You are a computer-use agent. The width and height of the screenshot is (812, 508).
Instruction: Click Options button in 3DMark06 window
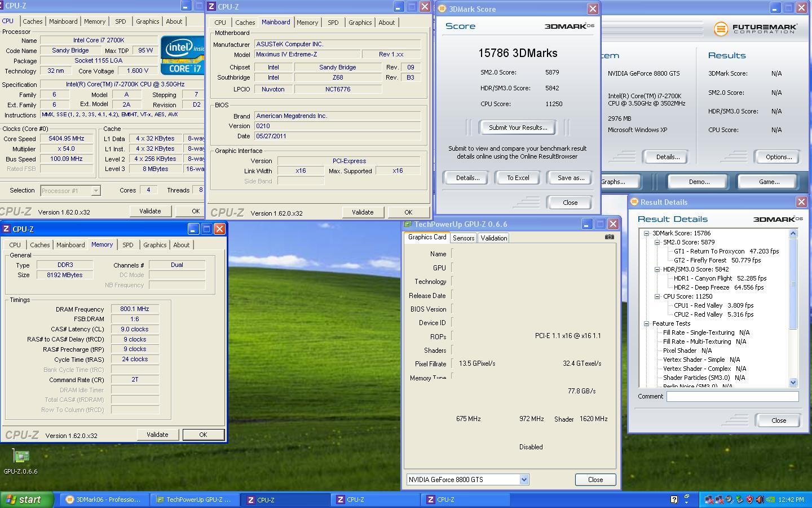778,157
